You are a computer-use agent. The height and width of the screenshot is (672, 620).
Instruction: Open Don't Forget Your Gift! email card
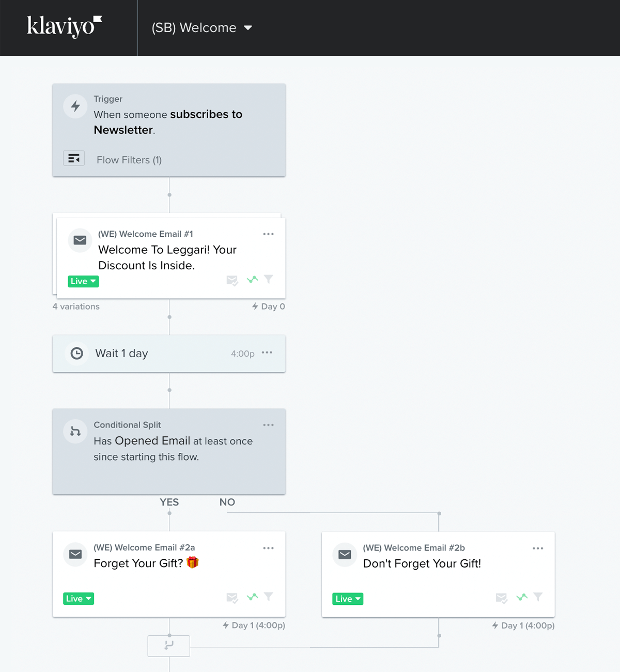(x=438, y=574)
